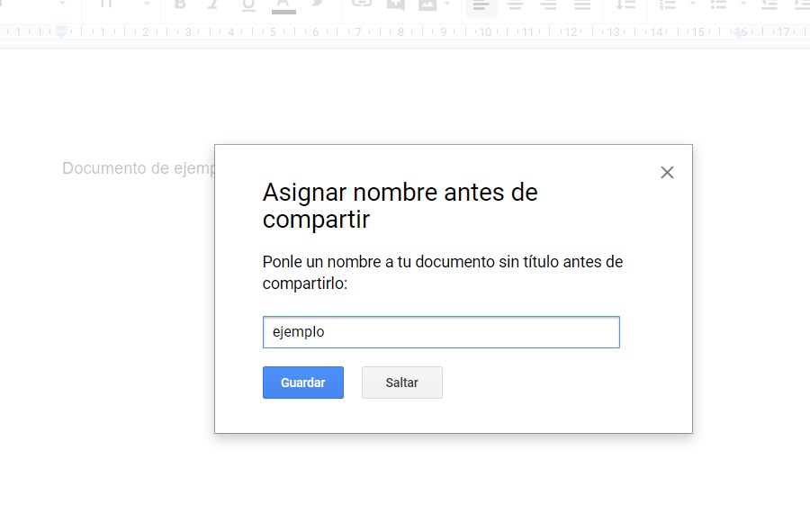Viewport: 810px width, 532px height.
Task: Click the insert link icon
Action: [x=361, y=5]
